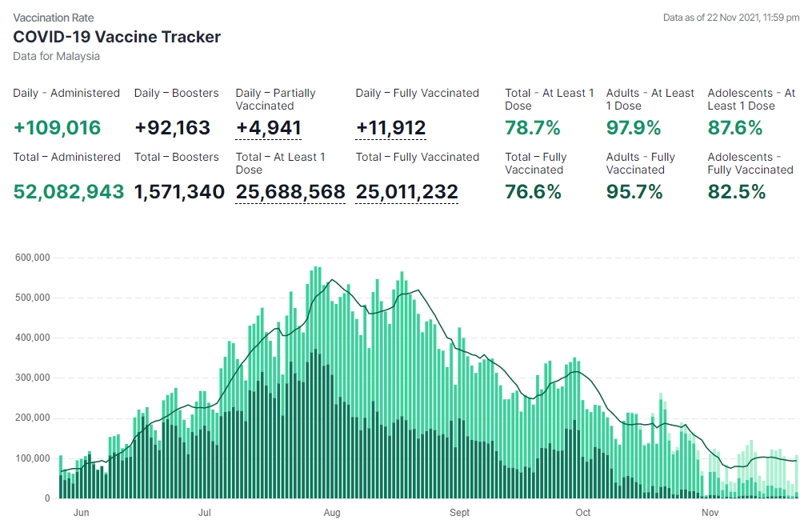Click the 600,000 label on the vertical axis

pyautogui.click(x=32, y=258)
